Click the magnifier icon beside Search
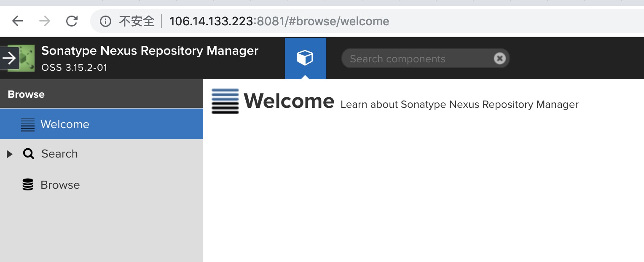This screenshot has height=262, width=644. point(29,154)
